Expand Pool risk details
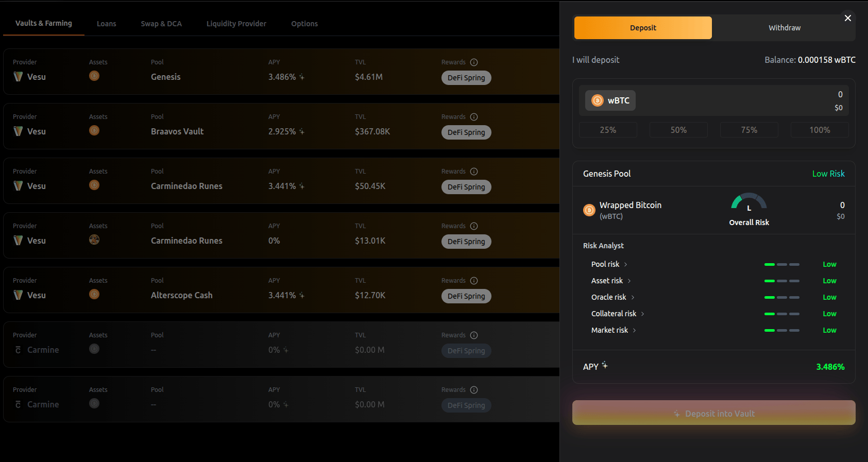Viewport: 868px width, 462px height. click(x=609, y=264)
